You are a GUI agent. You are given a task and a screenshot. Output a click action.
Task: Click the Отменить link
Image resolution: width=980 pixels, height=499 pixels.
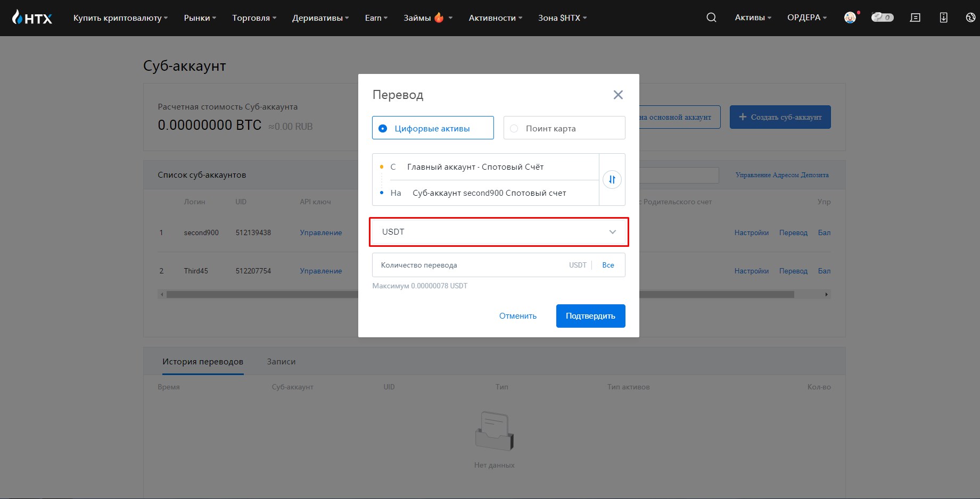518,316
